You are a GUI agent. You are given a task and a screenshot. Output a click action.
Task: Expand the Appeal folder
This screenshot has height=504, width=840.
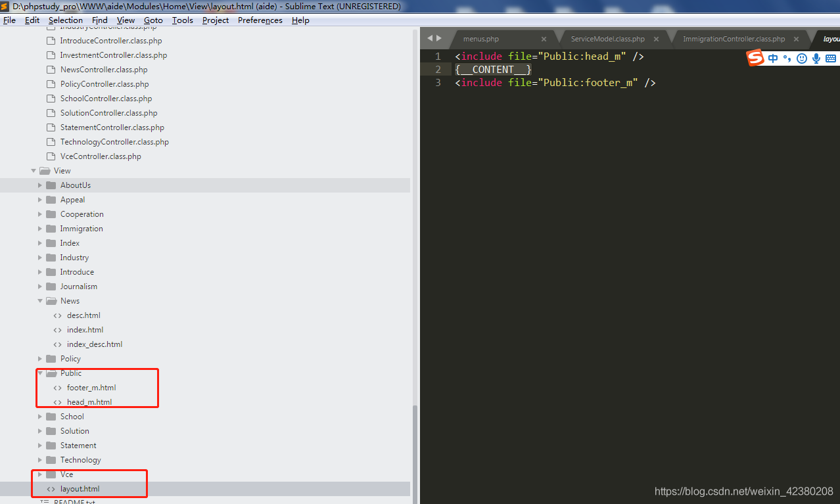pyautogui.click(x=40, y=200)
